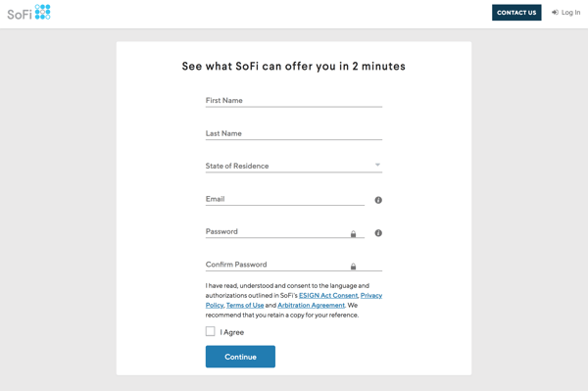
Task: Click the lock icon in Confirm Password field
Action: click(x=353, y=267)
